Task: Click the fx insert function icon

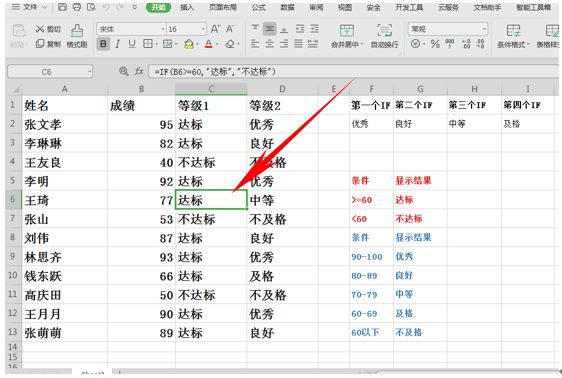Action: (x=139, y=71)
